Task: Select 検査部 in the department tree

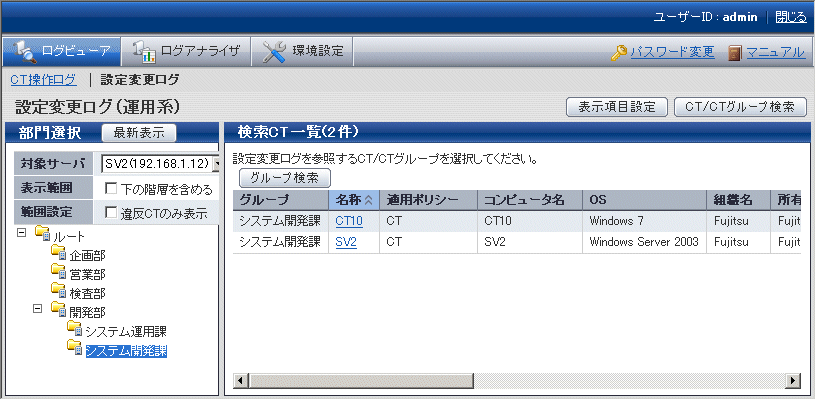Action: point(87,294)
